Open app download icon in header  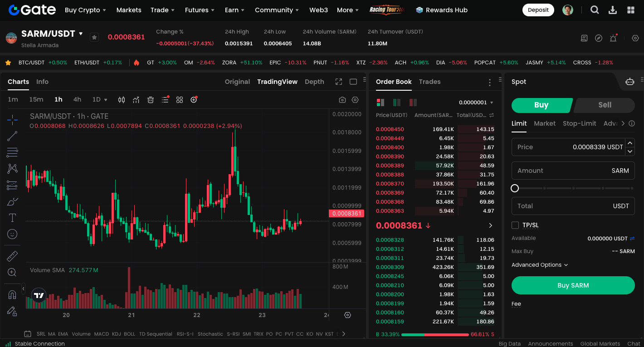(x=613, y=10)
